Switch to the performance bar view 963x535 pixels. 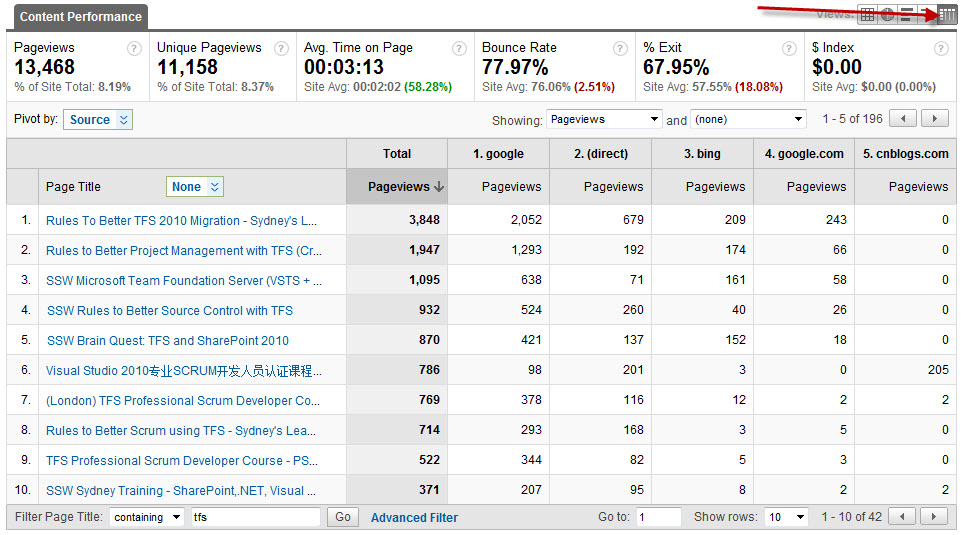906,14
